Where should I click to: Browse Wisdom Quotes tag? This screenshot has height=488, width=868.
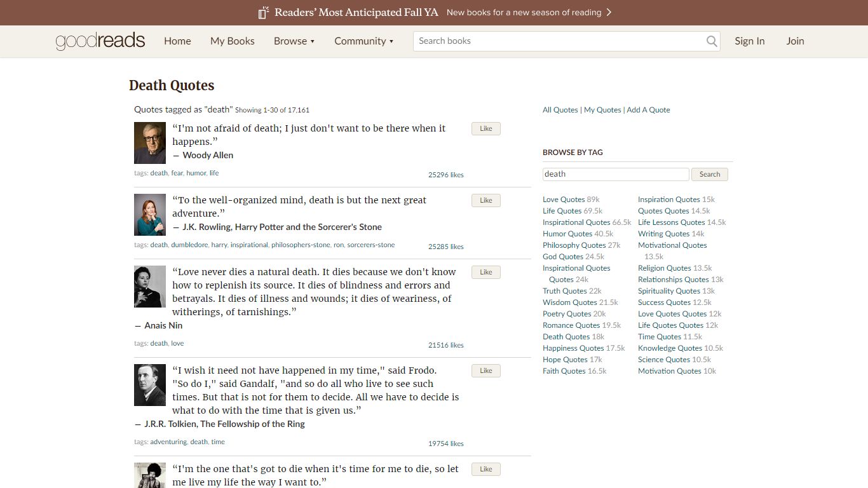click(570, 302)
